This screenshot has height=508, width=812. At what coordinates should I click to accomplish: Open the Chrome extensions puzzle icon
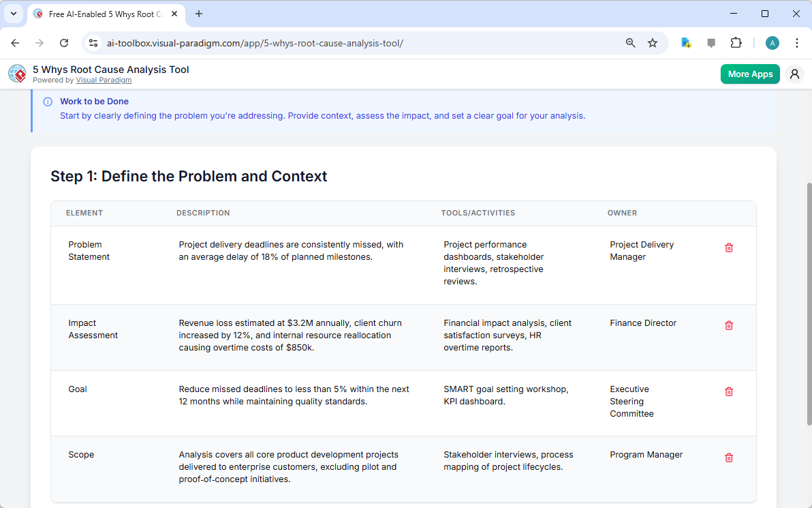[x=736, y=42]
